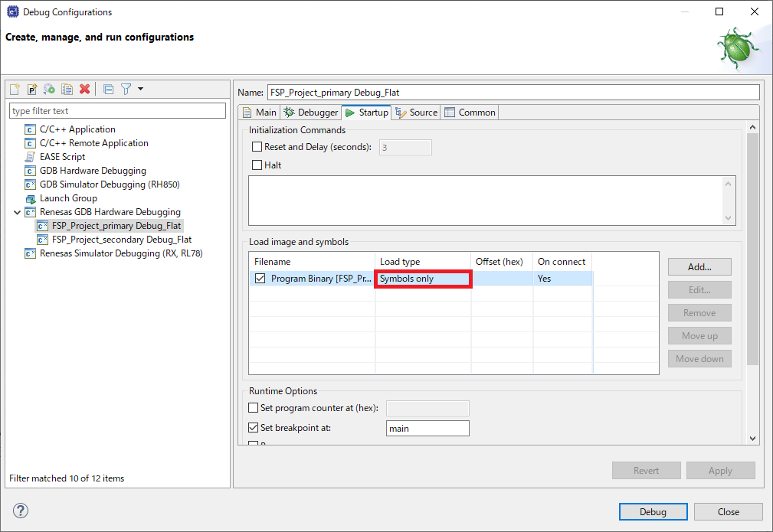Enable the Reset and Delay checkbox
Screen dimensions: 773x532
pyautogui.click(x=257, y=147)
